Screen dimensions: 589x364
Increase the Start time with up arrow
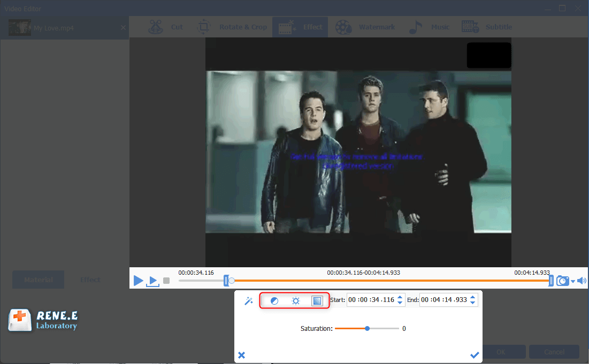click(x=400, y=297)
